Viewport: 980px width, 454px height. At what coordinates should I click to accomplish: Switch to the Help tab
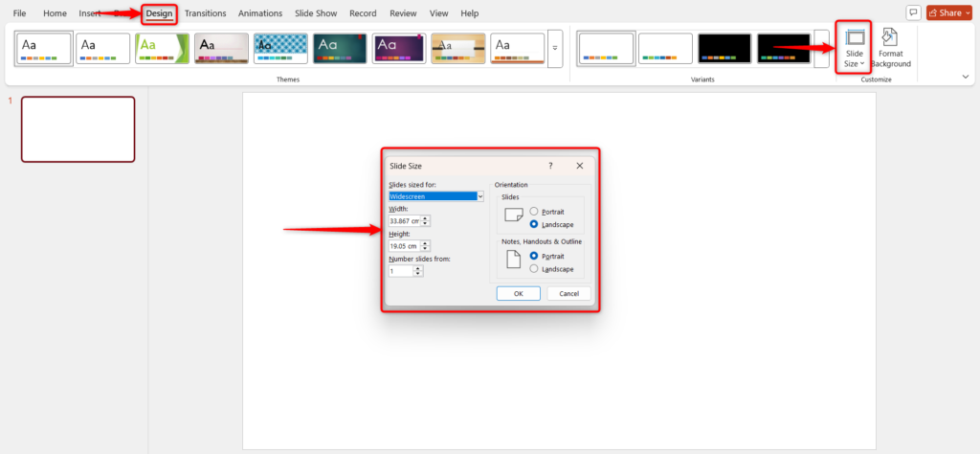coord(469,13)
